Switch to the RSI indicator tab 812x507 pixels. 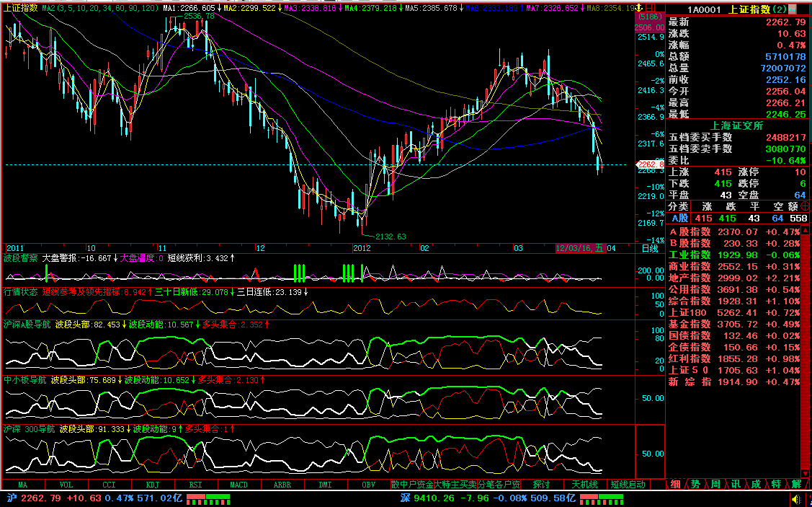point(196,485)
